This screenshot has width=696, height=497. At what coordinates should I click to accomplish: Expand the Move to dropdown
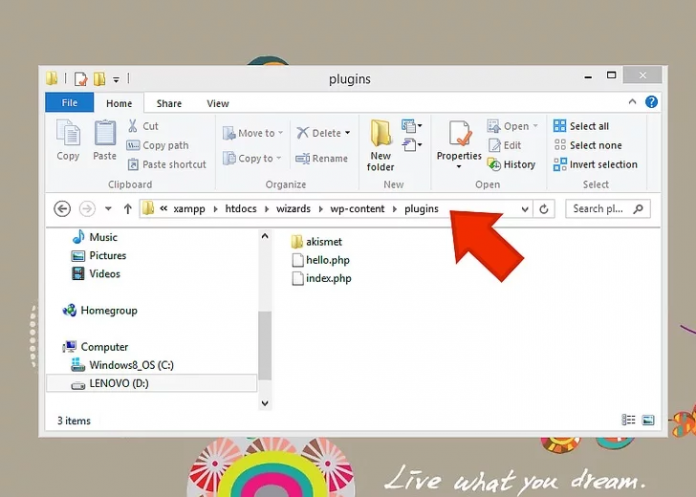click(x=281, y=133)
